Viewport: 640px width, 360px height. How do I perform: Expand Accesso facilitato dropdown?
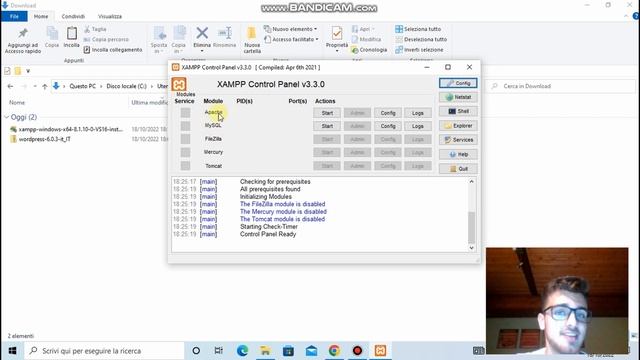[x=291, y=40]
